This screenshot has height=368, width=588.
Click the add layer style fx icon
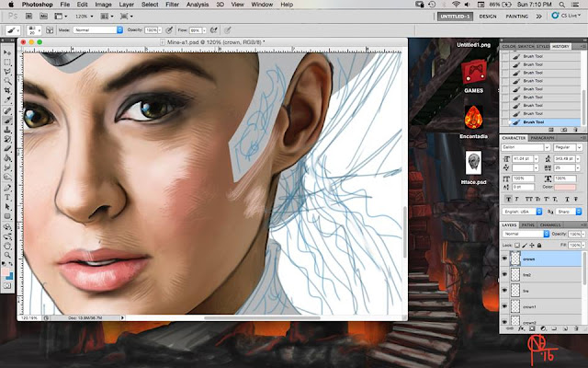point(521,328)
